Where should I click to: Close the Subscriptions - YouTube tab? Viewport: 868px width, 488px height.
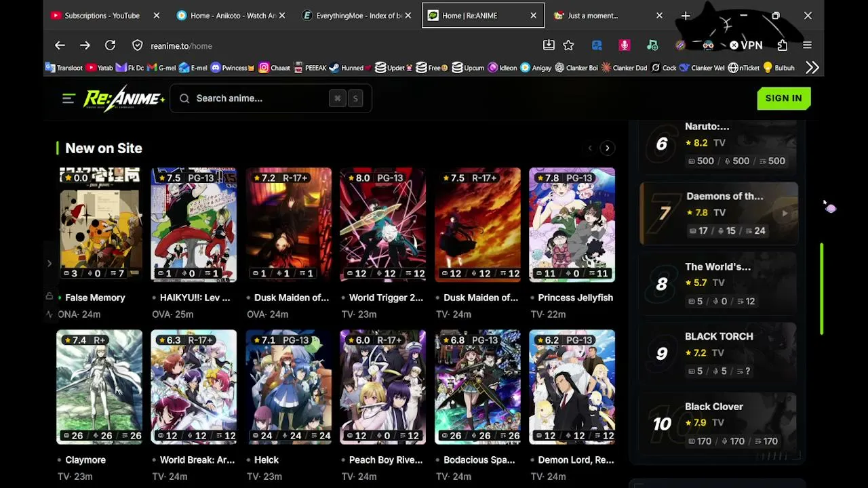(157, 16)
